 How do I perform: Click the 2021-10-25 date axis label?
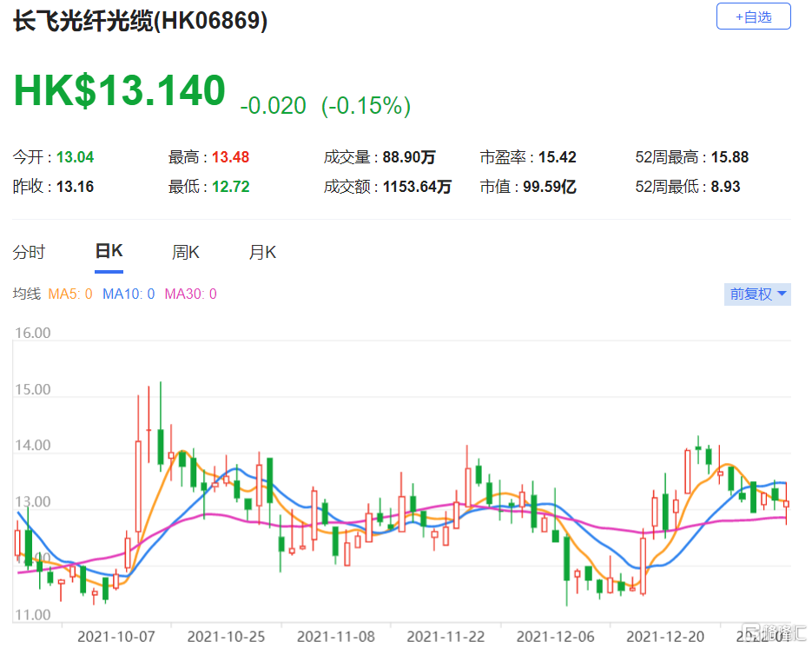pos(226,637)
